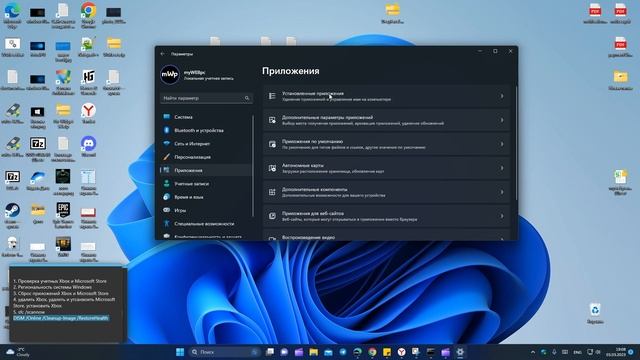Click the Дополнительные компоненты row icon
Screen dimensions: 640x360
click(x=272, y=192)
